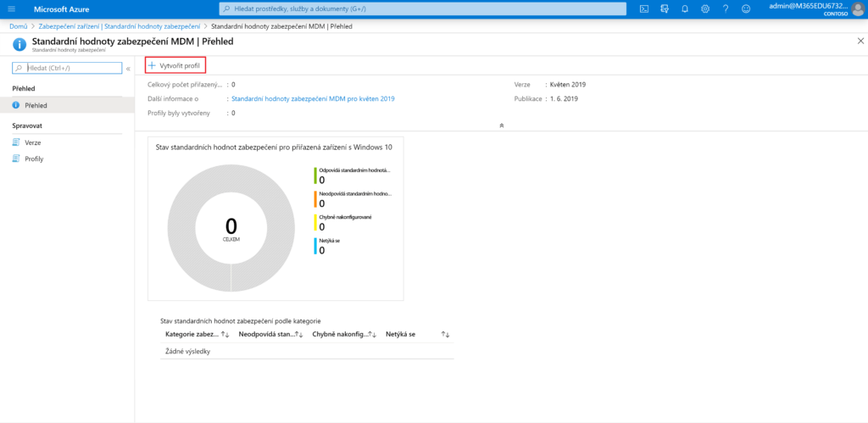868x423 pixels.
Task: Close the blade with the X button
Action: [860, 41]
